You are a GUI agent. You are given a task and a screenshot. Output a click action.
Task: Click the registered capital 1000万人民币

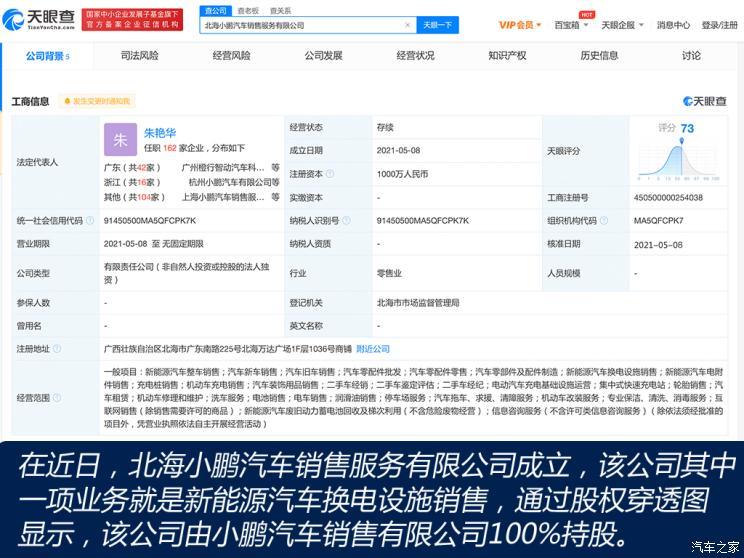click(402, 174)
